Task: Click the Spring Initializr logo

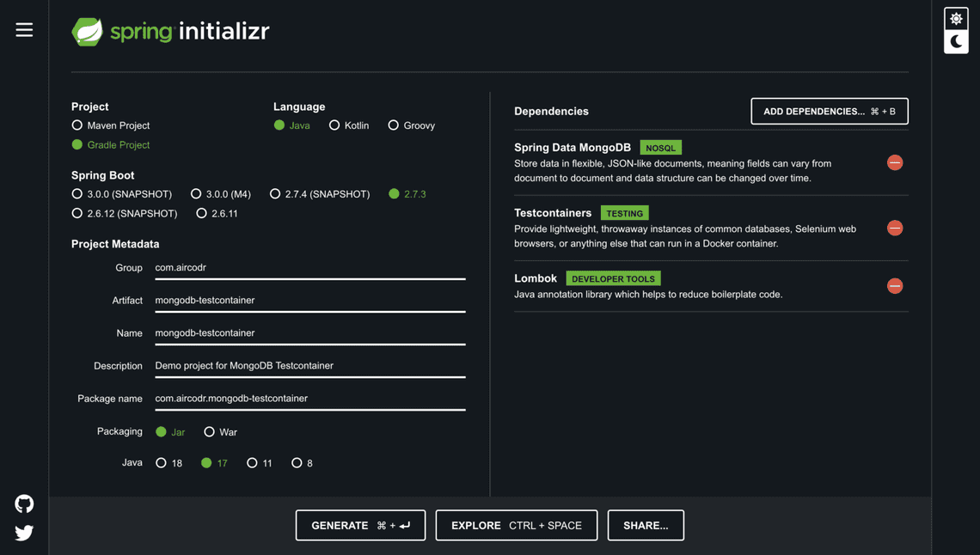Action: (170, 32)
